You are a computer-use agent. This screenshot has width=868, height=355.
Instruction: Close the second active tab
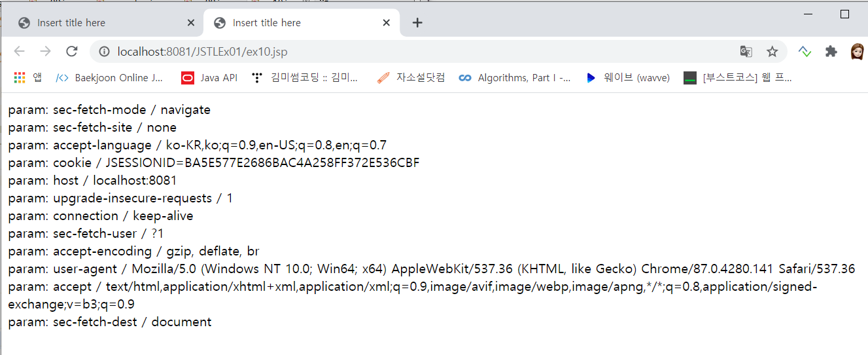387,23
